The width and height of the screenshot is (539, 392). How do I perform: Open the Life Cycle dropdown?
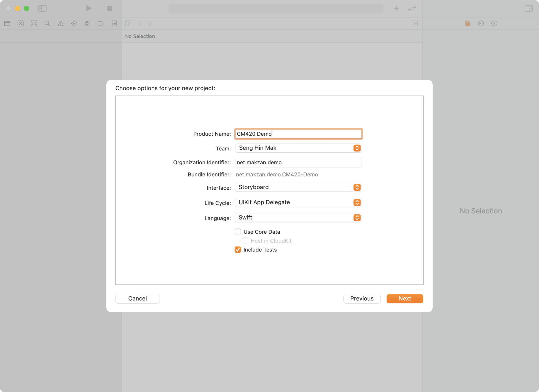click(x=298, y=202)
